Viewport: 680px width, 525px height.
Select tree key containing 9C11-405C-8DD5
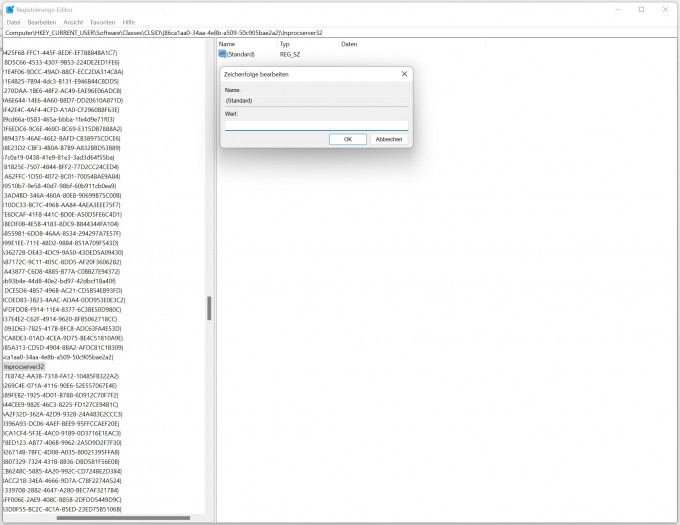pyautogui.click(x=62, y=262)
